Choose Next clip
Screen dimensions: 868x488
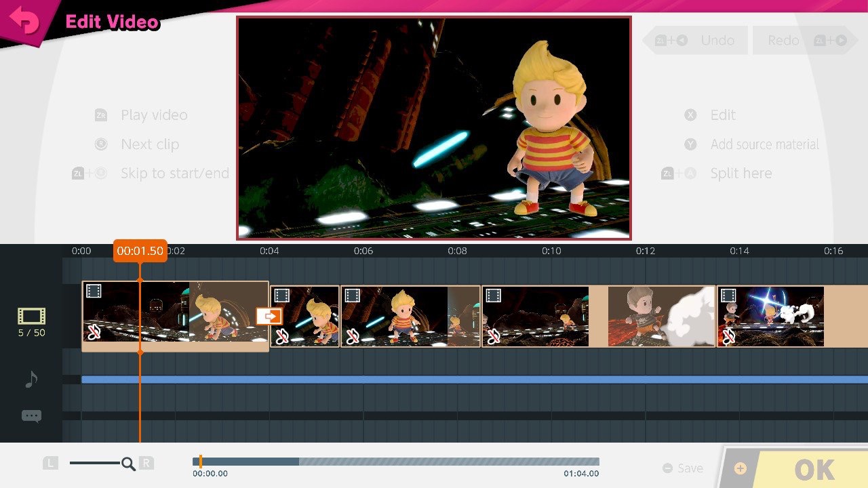coord(150,144)
